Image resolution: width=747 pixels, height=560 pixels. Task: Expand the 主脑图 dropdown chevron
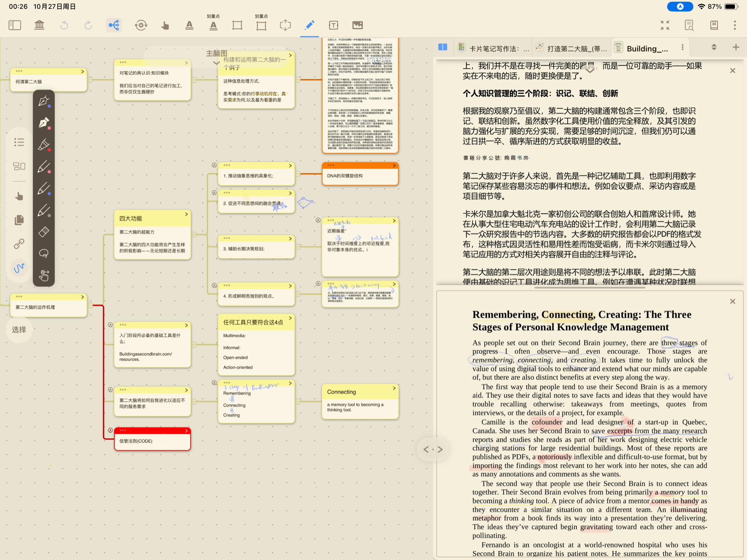coord(216,63)
